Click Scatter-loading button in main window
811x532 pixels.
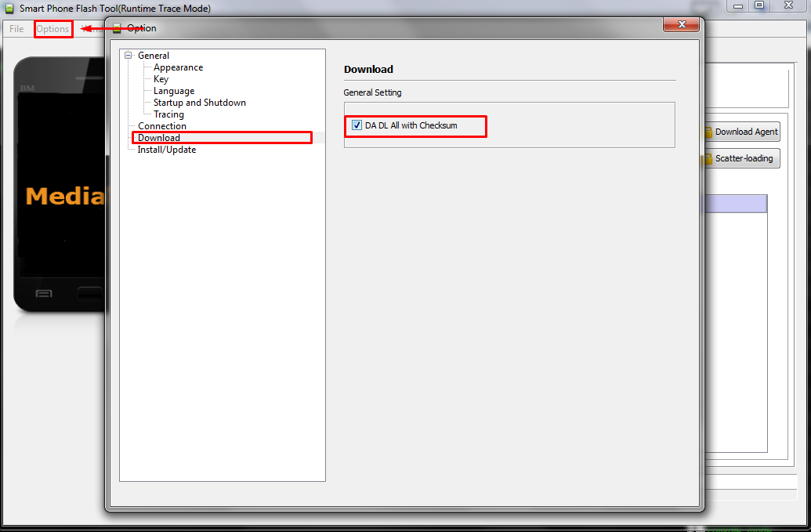pyautogui.click(x=744, y=158)
